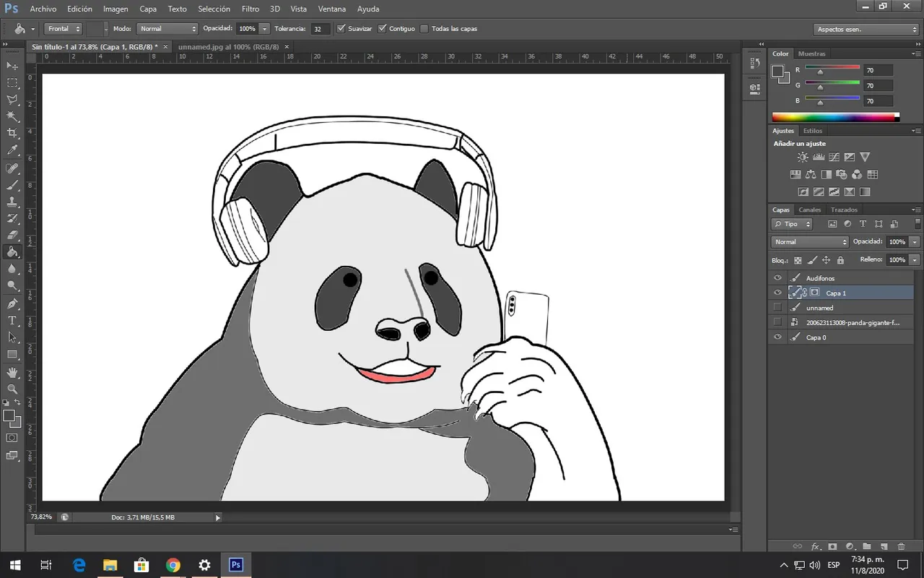Click the color spectrum ramp

pos(835,117)
